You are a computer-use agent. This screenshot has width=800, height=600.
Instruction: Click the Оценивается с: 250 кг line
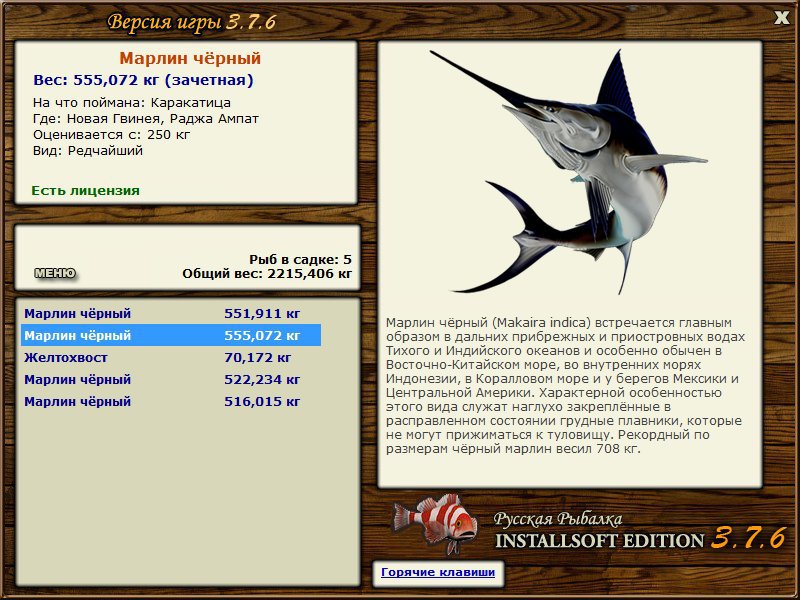coord(112,135)
